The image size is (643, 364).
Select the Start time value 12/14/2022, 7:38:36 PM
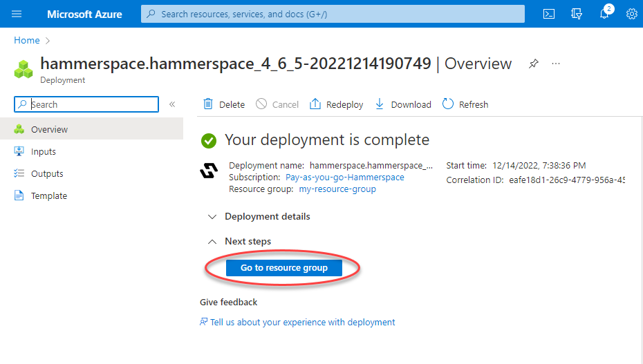click(x=539, y=166)
